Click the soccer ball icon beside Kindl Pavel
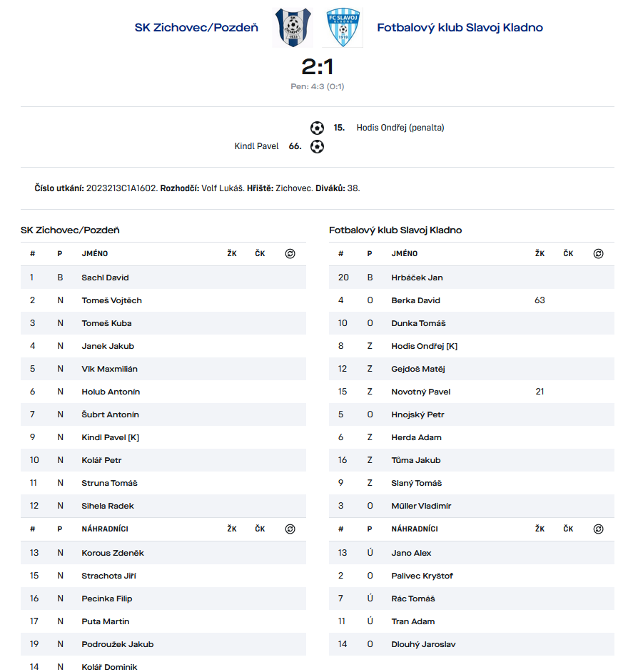 coord(318,147)
